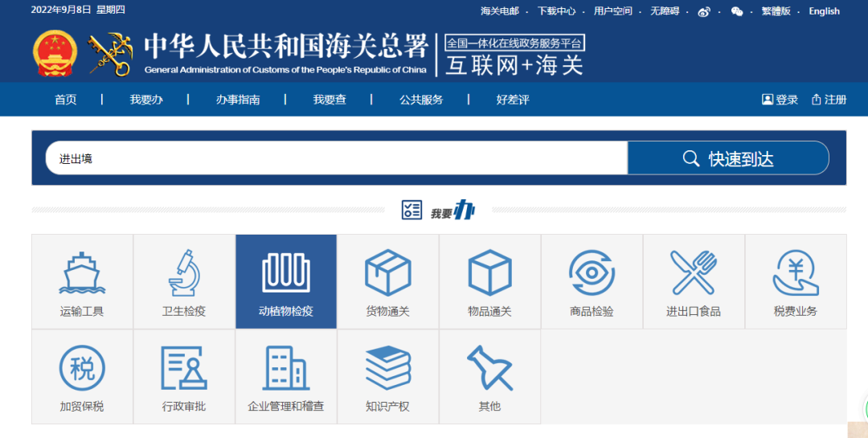Click the 快速到达 search button
Viewport: 868px width, 438px height.
pyautogui.click(x=728, y=158)
